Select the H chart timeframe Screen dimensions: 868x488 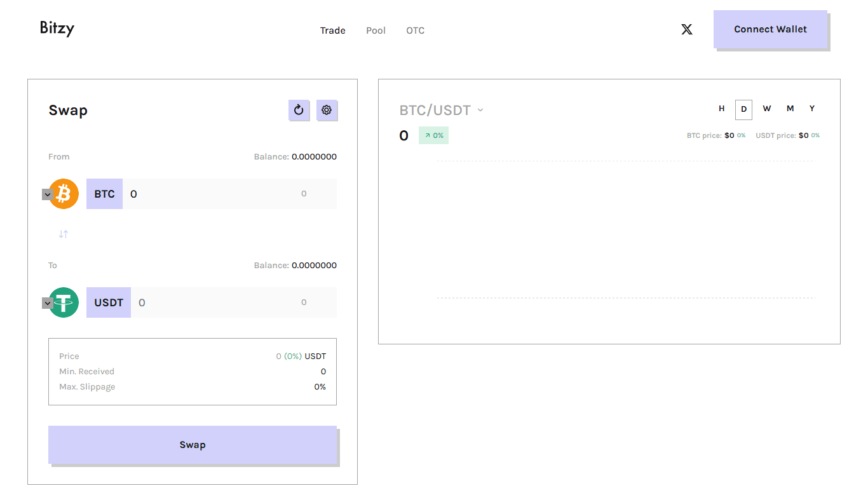(x=722, y=109)
